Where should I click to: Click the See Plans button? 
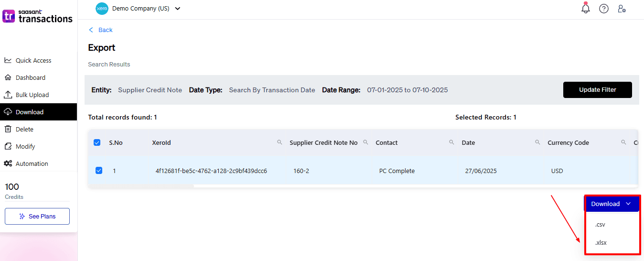[37, 216]
